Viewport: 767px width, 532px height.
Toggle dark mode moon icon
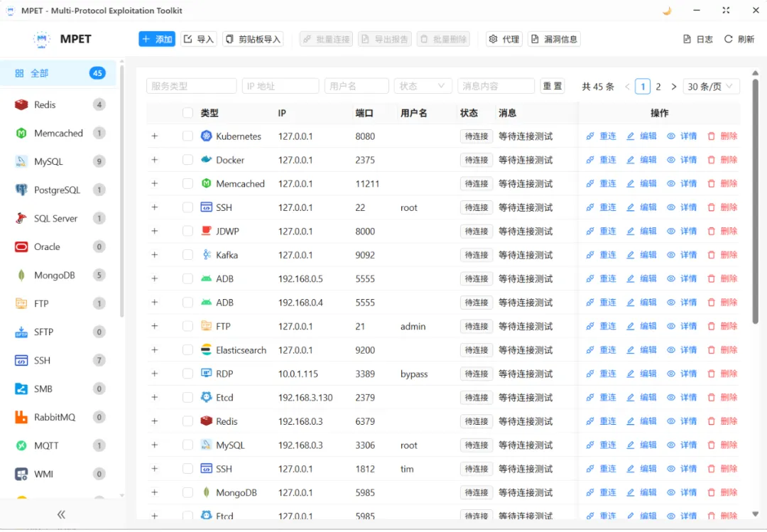click(x=667, y=10)
